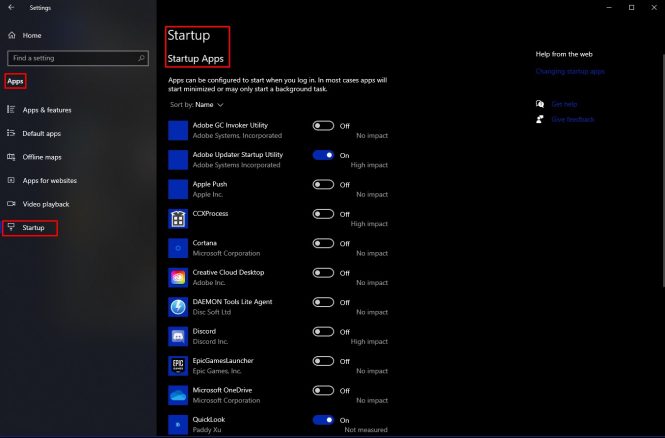665x438 pixels.
Task: Click the Give feedback link
Action: (572, 120)
